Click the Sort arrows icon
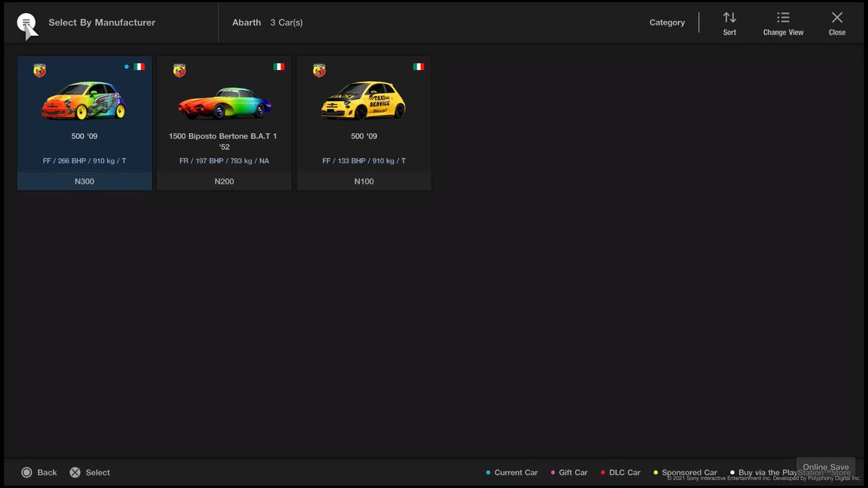This screenshot has height=488, width=868. click(x=729, y=17)
